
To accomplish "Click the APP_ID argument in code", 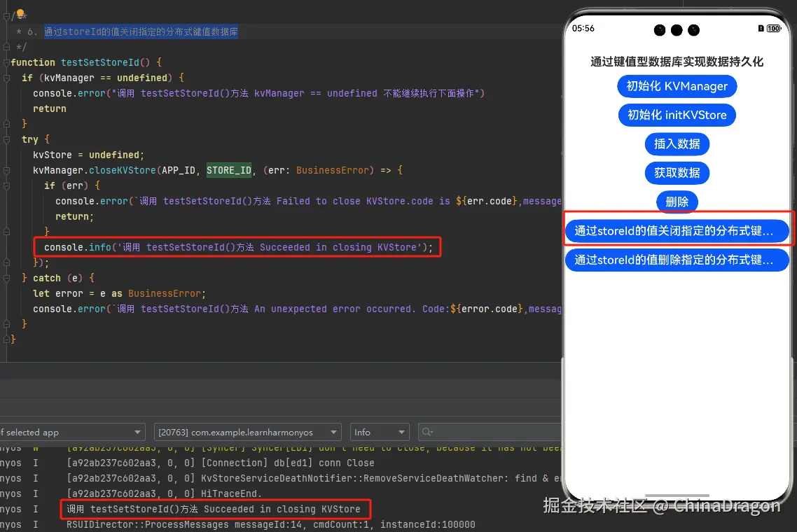I will pyautogui.click(x=179, y=170).
